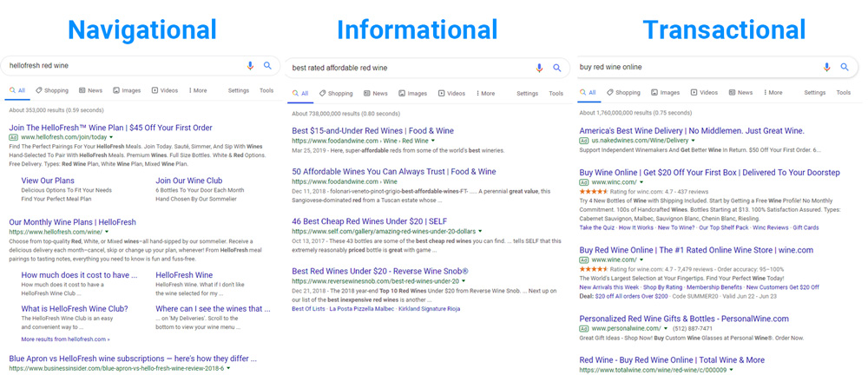Open News tab under best rated affordable search
This screenshot has height=375, width=868.
pos(376,94)
